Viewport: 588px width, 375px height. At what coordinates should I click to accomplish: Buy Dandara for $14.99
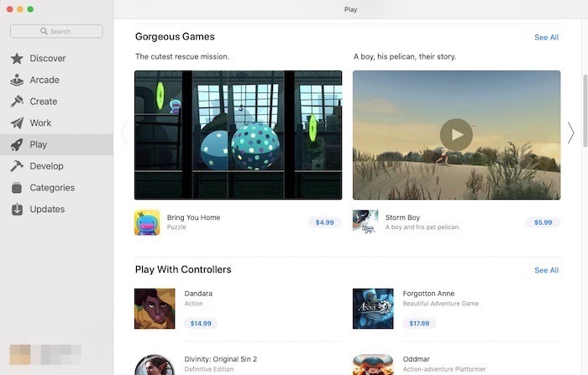201,323
